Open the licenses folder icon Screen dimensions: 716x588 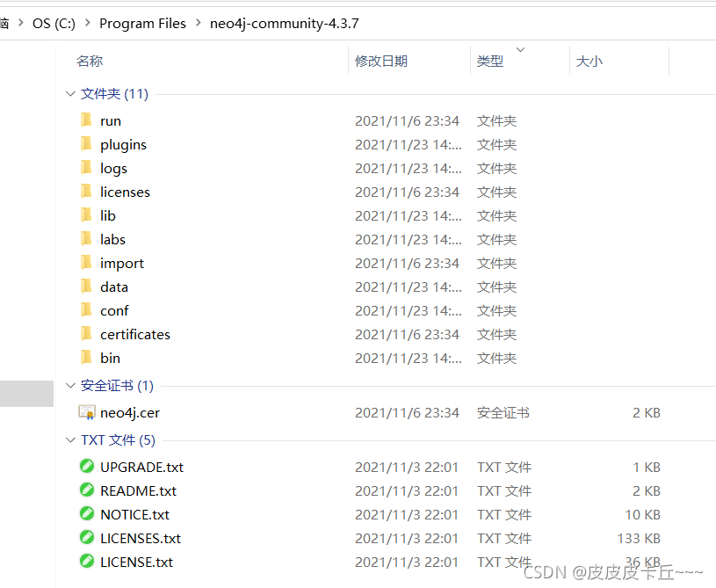tap(86, 192)
